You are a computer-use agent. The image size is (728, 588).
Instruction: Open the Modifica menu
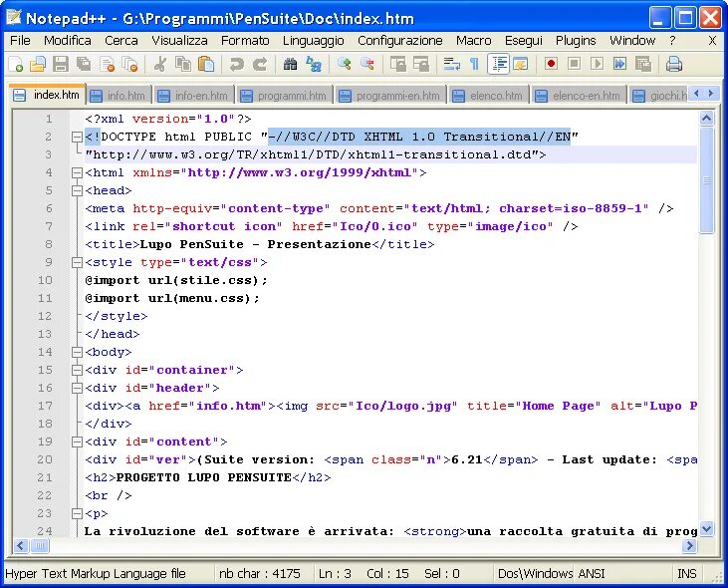pyautogui.click(x=68, y=41)
